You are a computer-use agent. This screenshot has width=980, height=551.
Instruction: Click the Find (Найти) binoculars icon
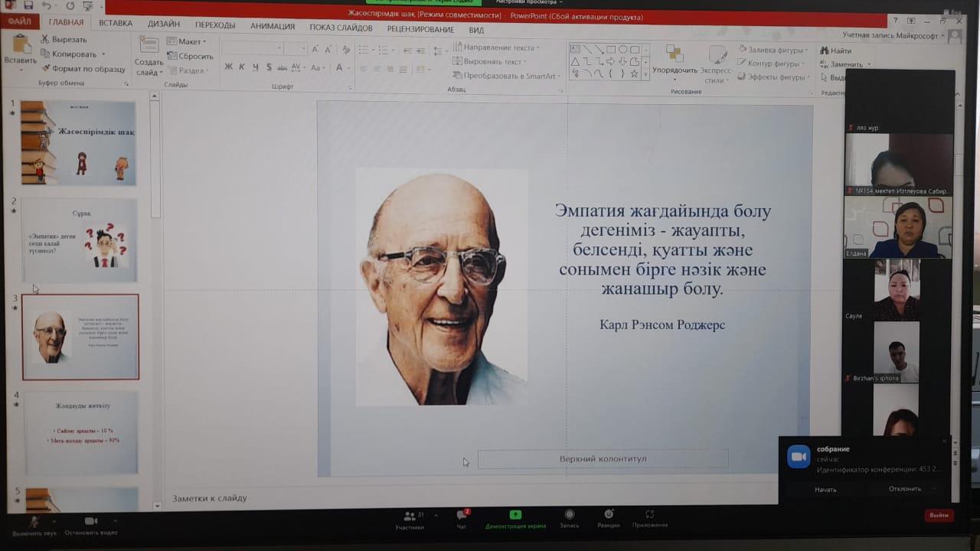coord(824,51)
